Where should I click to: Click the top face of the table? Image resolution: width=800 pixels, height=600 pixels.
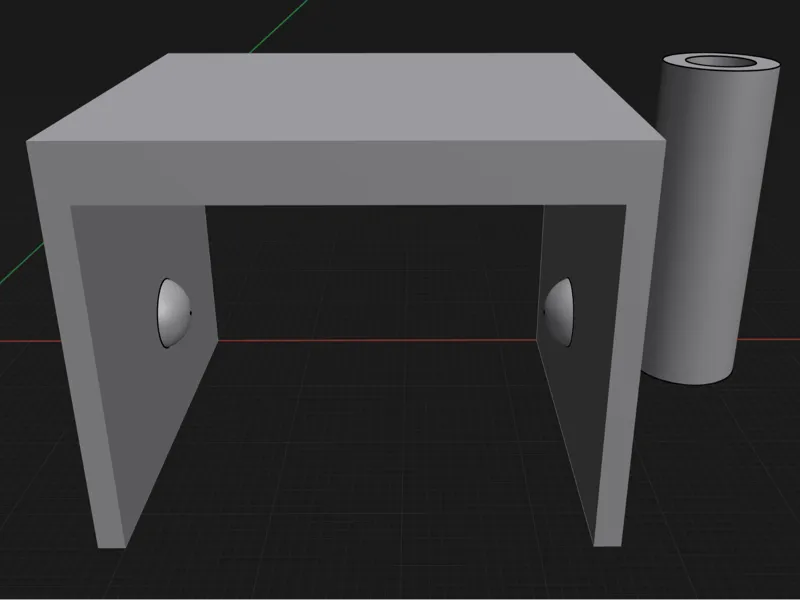347,97
